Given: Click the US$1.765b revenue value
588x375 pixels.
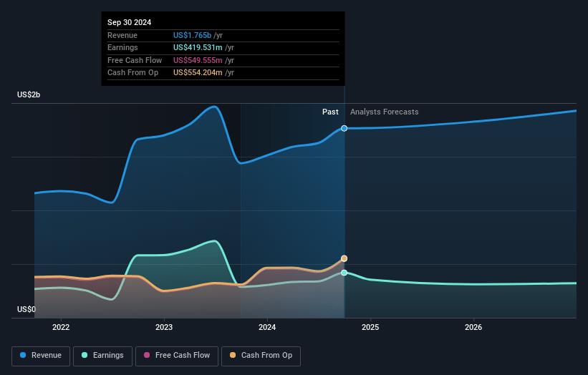Looking at the screenshot, I should 192,35.
